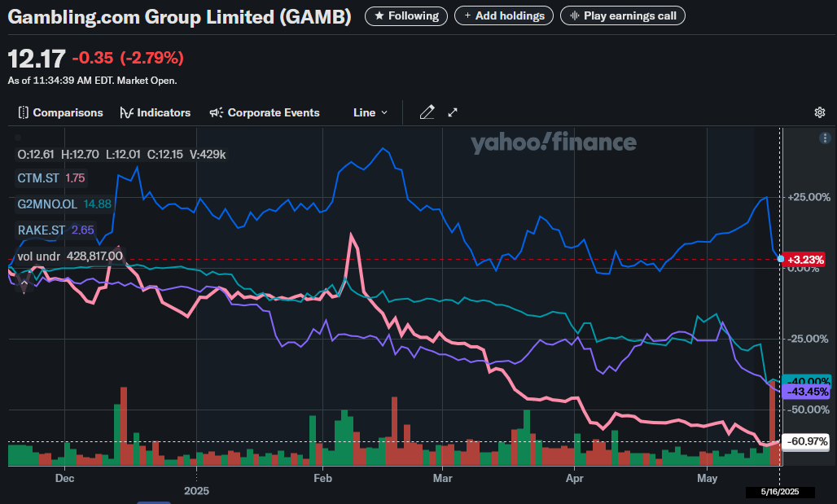Click the purple -43.45% price label
This screenshot has width=837, height=504.
click(807, 392)
